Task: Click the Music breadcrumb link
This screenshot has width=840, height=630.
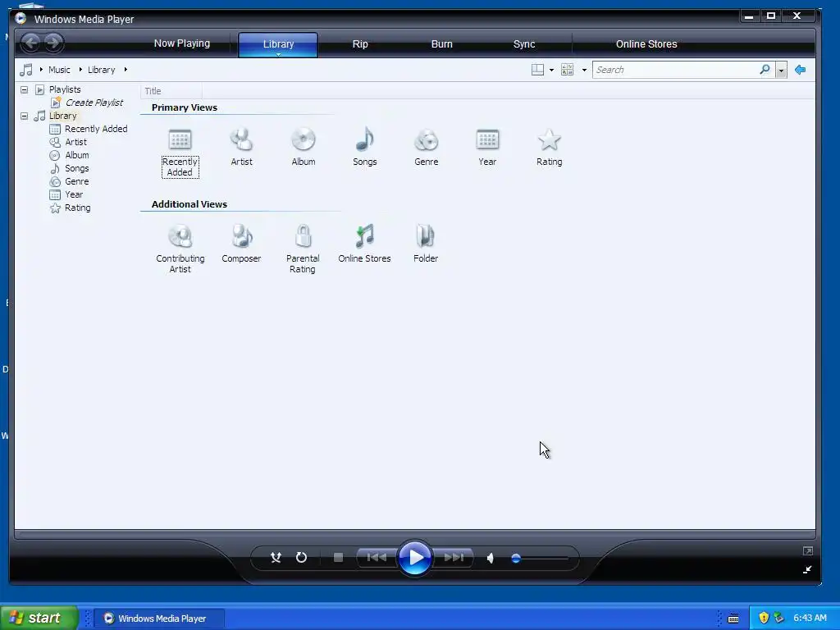Action: (x=59, y=70)
